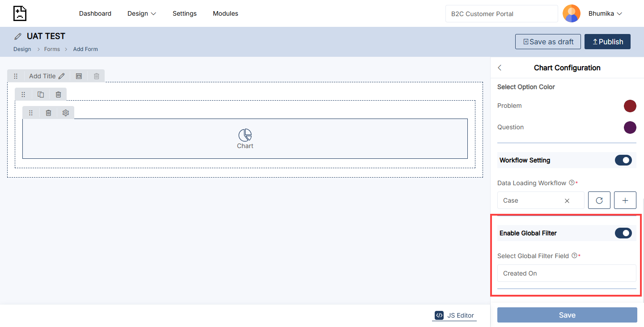Screen dimensions: 644x327
Task: Delete the chart element via trash icon
Action: [48, 113]
